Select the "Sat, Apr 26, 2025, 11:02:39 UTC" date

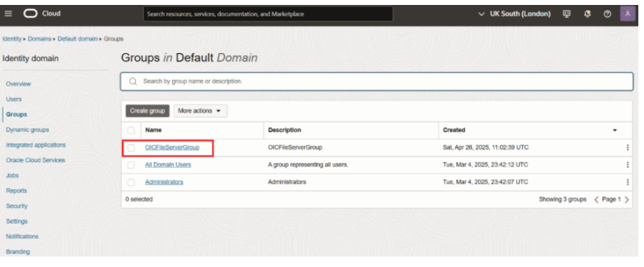(x=485, y=147)
